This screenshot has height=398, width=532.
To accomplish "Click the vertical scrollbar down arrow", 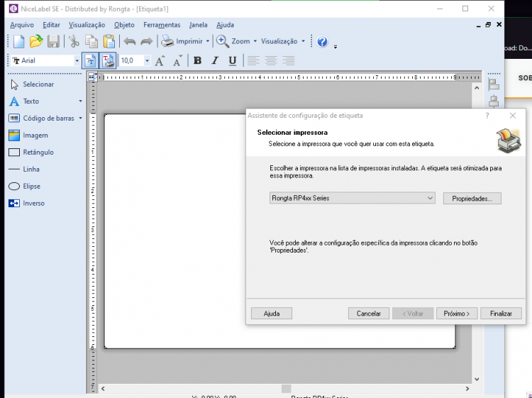I will tap(477, 379).
